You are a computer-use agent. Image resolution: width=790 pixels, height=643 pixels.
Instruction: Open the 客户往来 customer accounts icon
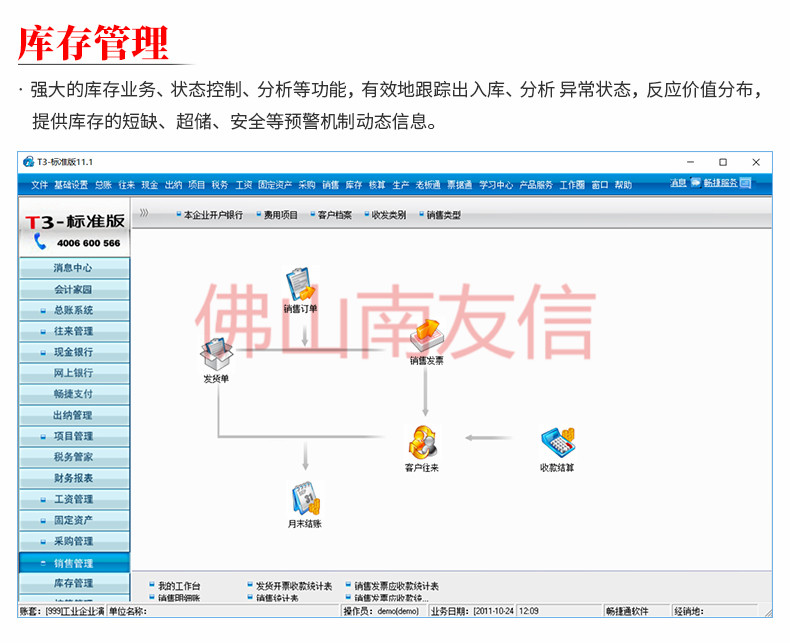click(x=422, y=442)
